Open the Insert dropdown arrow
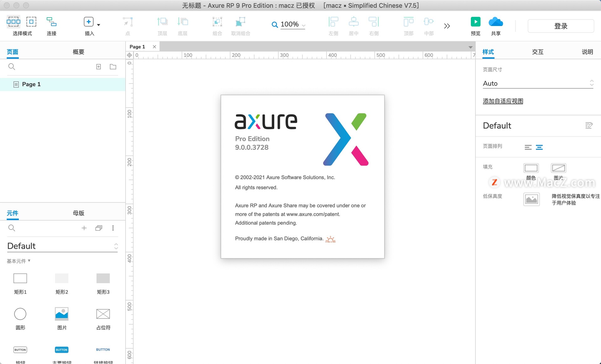601x364 pixels. click(x=99, y=25)
